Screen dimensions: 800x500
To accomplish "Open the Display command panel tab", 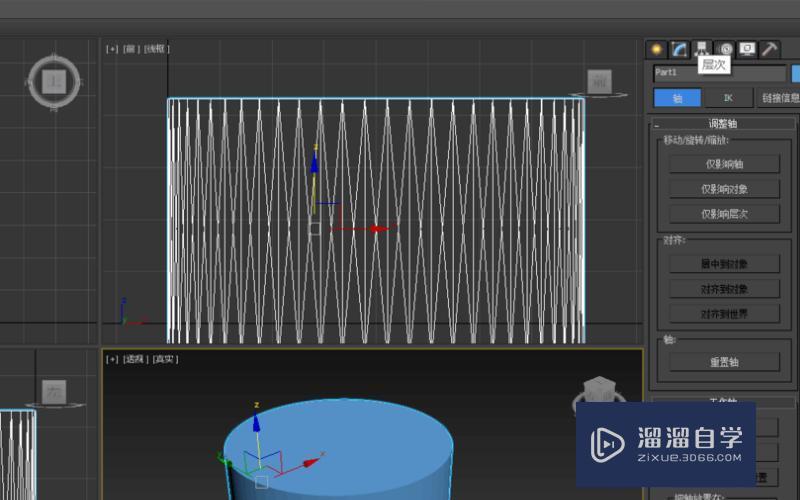I will point(747,49).
